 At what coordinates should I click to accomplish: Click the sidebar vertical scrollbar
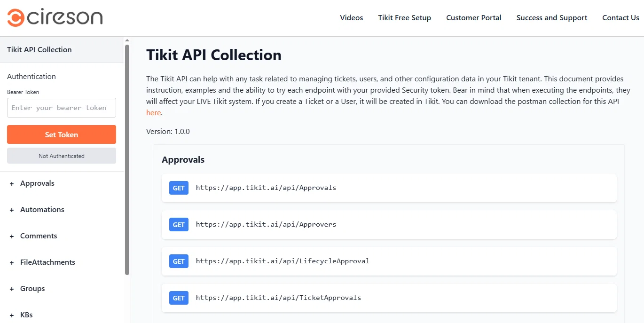coord(127,160)
